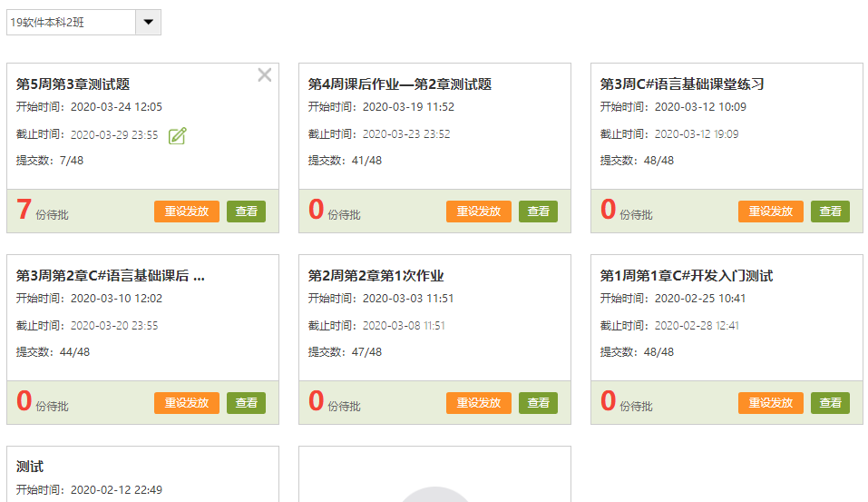Click 查看 on 第3周第2章C#语言基础课后 card

coord(246,403)
